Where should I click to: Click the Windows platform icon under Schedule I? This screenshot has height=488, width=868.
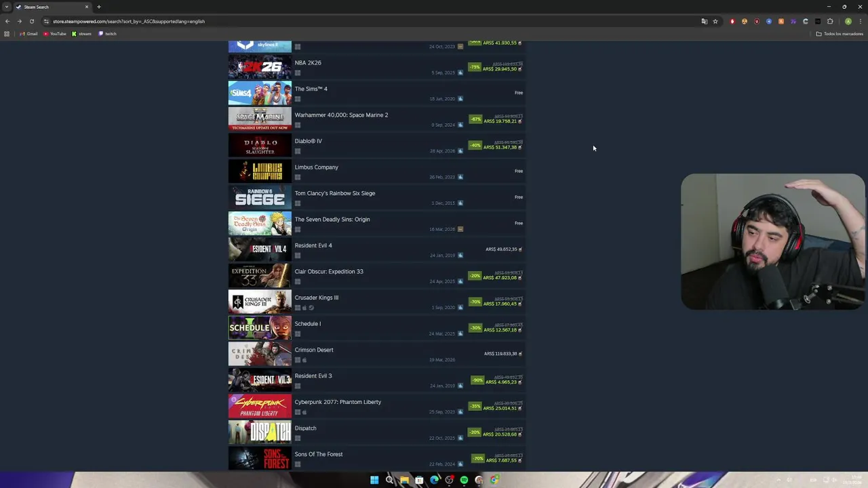(x=298, y=333)
